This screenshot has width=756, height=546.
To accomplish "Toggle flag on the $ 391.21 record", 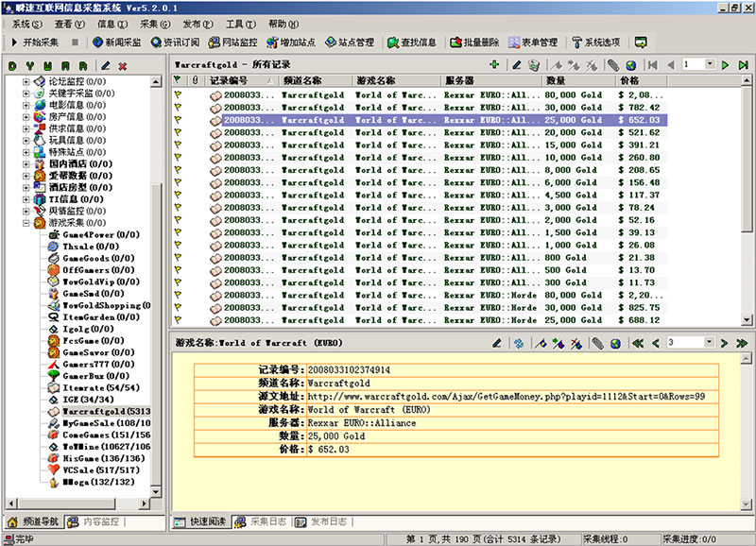I will (178, 145).
